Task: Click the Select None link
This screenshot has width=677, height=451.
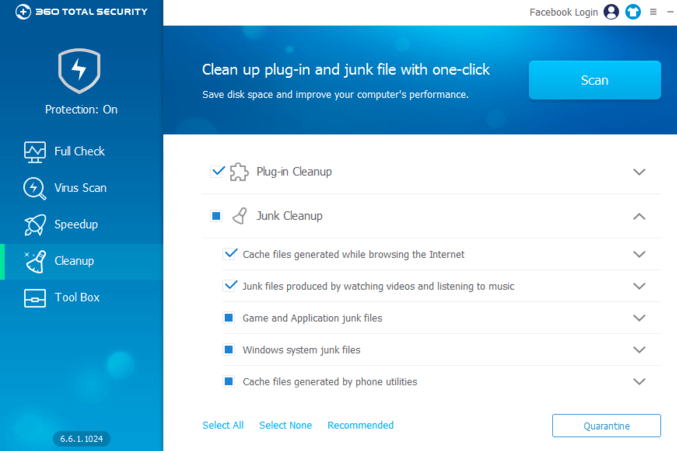Action: coord(285,426)
